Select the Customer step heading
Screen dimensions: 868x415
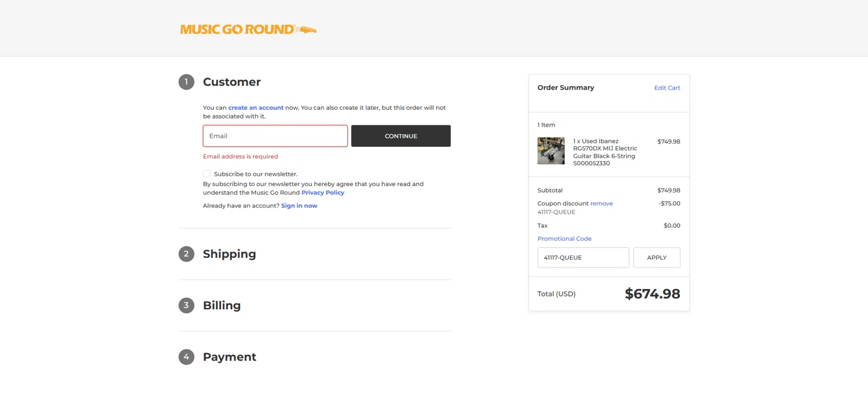coord(231,82)
